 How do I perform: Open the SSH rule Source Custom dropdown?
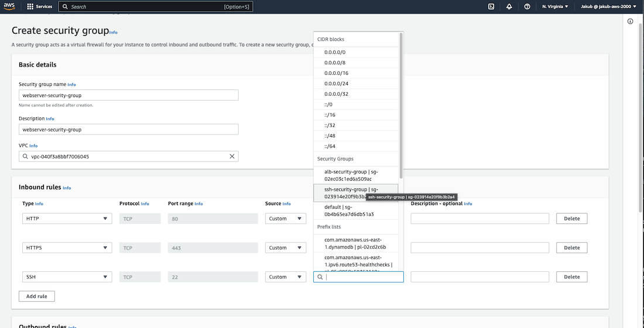pyautogui.click(x=286, y=277)
